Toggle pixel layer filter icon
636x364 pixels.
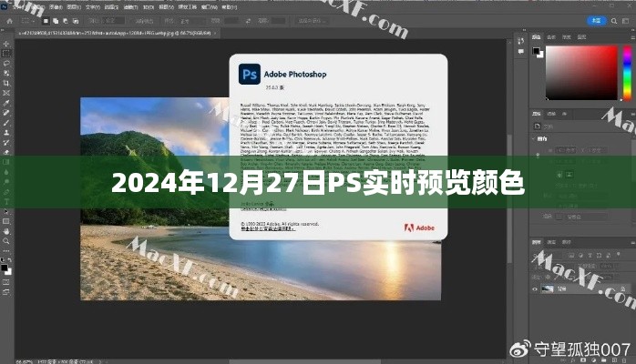click(571, 255)
